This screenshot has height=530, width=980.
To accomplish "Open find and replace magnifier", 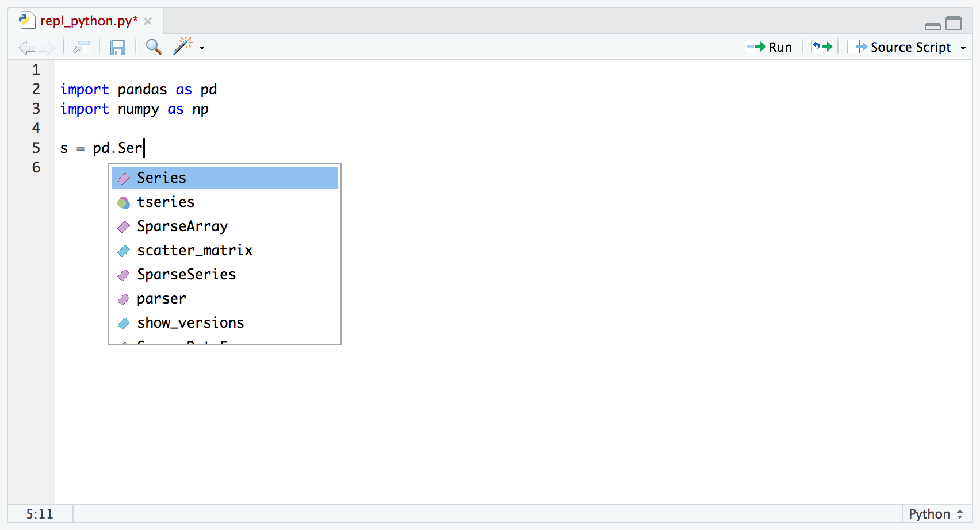I will (154, 47).
